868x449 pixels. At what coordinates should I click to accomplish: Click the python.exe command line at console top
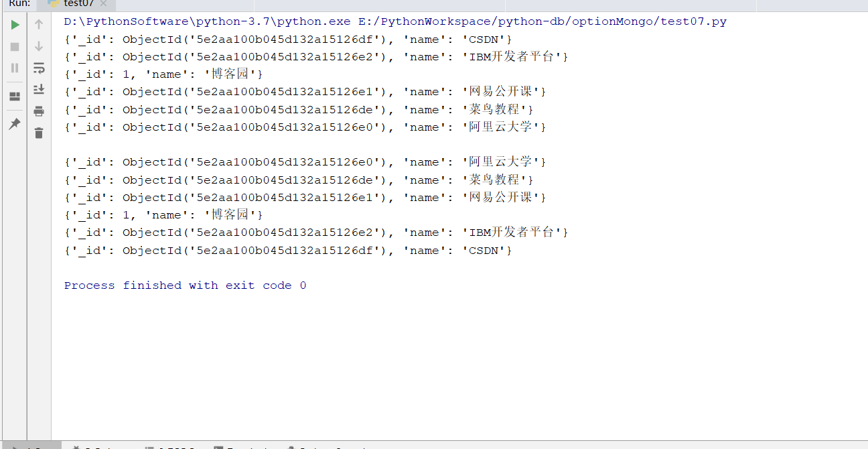[x=395, y=21]
